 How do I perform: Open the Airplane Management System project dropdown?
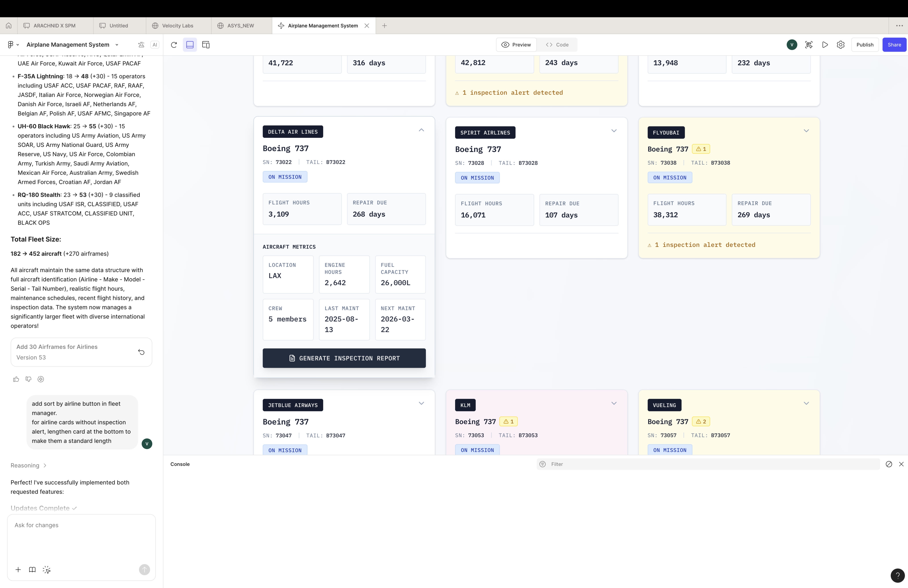click(117, 45)
